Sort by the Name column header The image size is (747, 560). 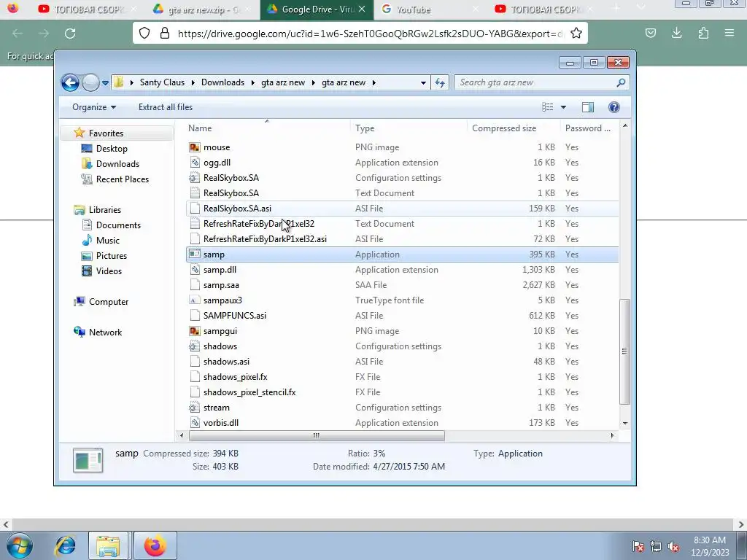(200, 128)
